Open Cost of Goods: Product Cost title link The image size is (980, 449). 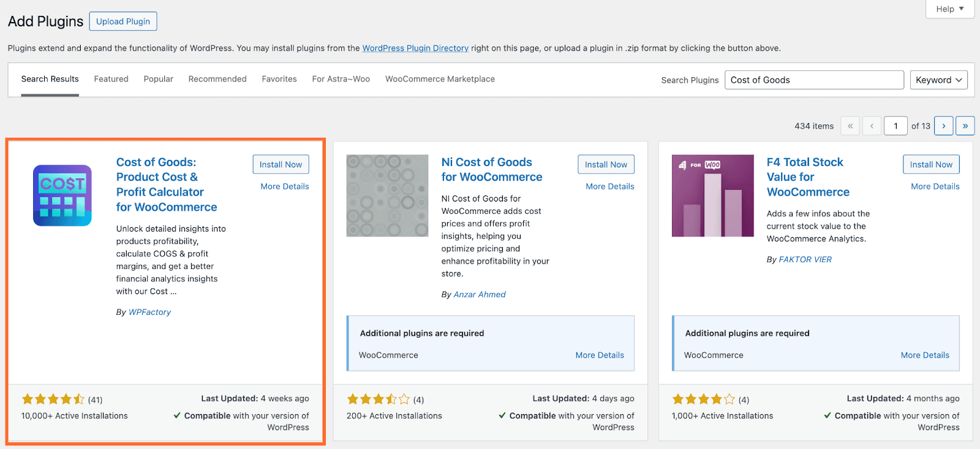click(167, 184)
